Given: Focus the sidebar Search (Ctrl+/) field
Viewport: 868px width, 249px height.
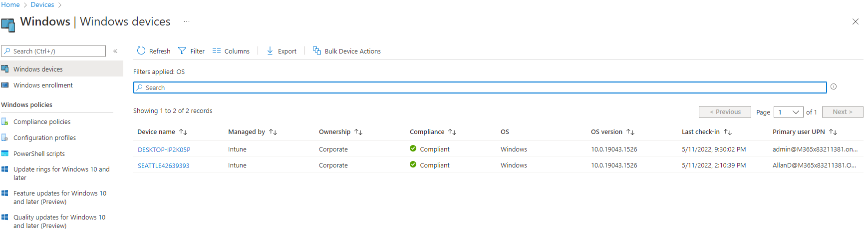Looking at the screenshot, I should tap(53, 51).
